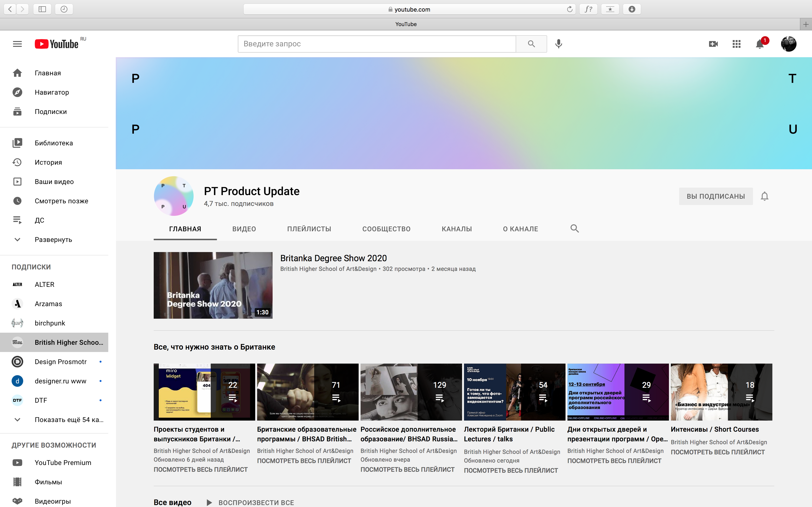This screenshot has width=812, height=507.
Task: Open the hamburger guide menu
Action: tap(17, 44)
